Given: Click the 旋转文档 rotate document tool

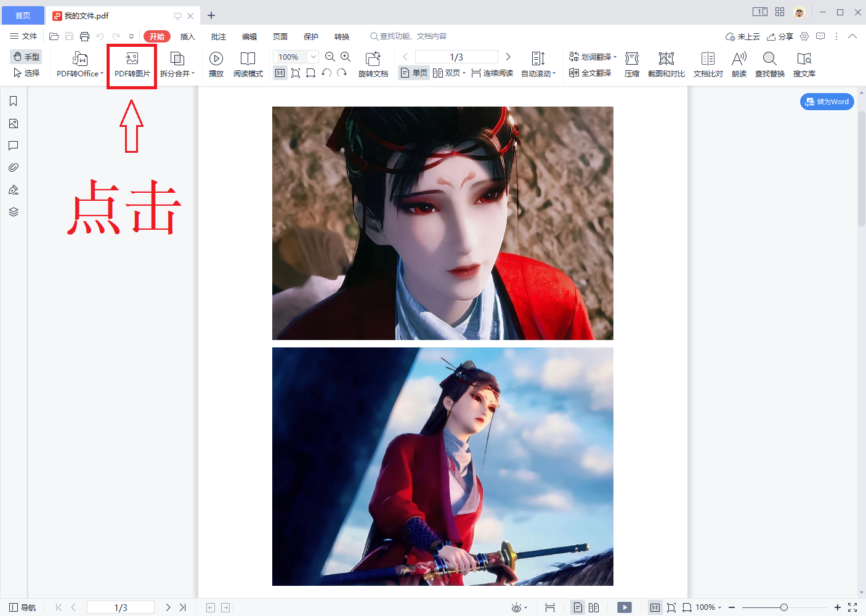Looking at the screenshot, I should coord(373,65).
